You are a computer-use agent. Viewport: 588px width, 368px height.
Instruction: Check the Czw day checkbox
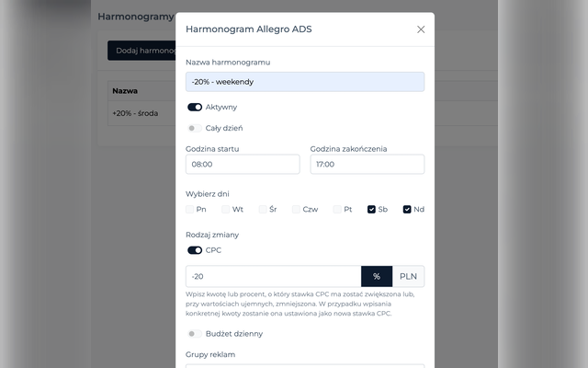pos(296,210)
